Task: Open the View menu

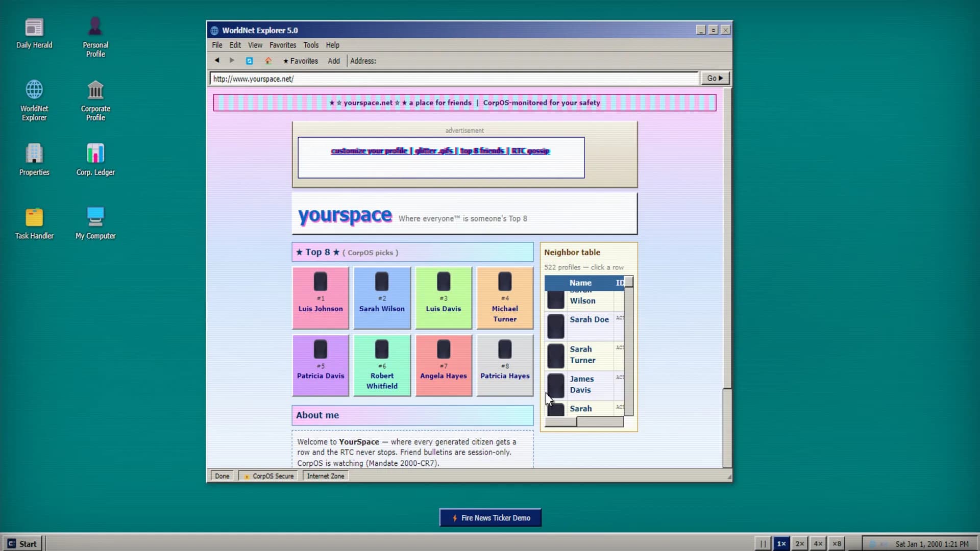Action: 255,45
